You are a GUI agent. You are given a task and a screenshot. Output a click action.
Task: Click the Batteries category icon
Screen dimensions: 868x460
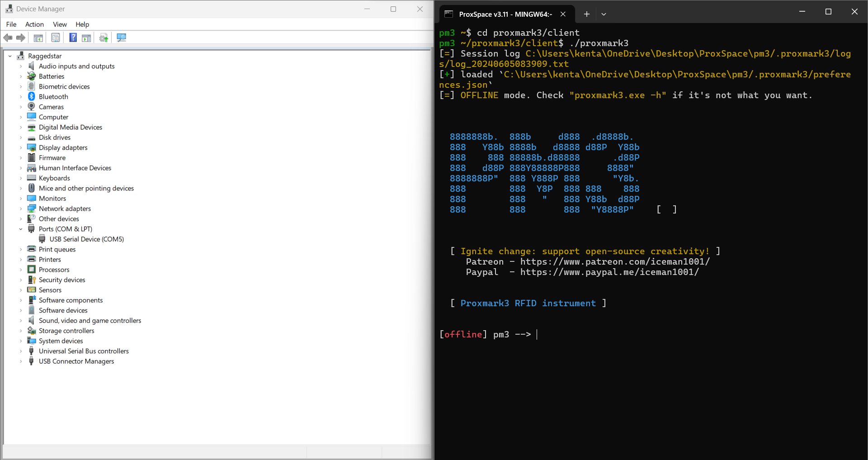(x=31, y=76)
